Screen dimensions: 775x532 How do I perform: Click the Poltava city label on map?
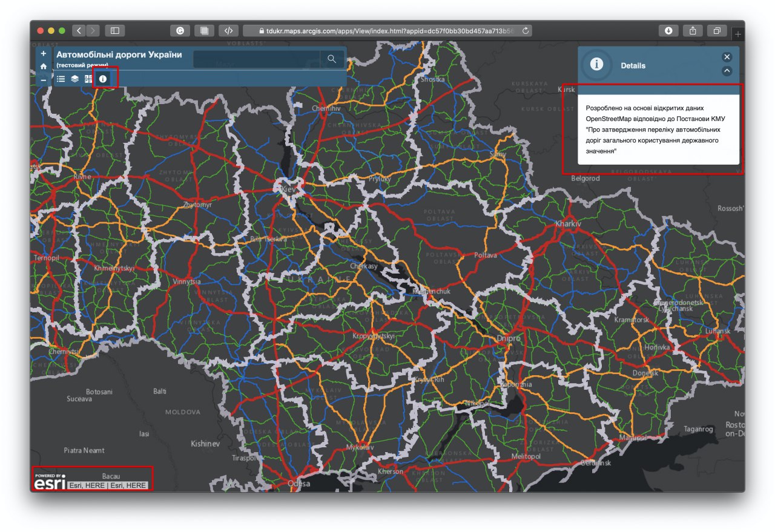point(486,255)
